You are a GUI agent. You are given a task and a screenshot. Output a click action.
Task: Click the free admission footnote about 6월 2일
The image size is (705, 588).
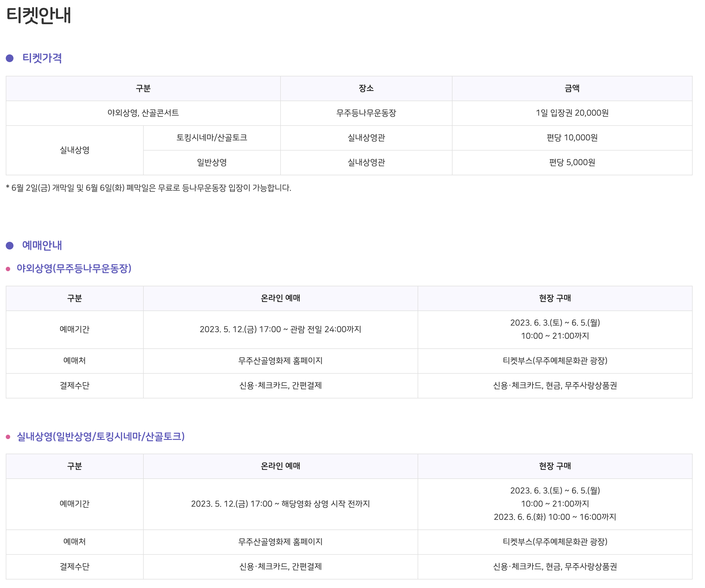[148, 188]
